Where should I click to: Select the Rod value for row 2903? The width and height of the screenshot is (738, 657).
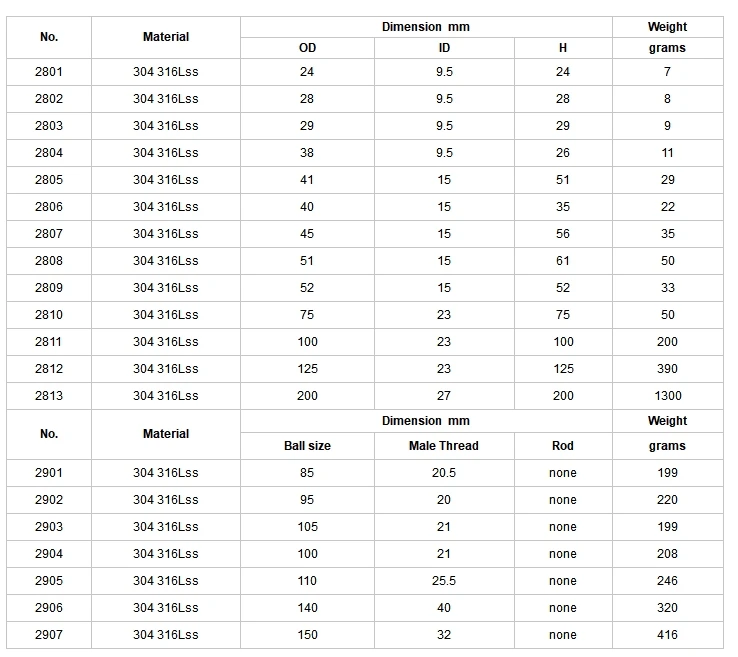pos(563,527)
